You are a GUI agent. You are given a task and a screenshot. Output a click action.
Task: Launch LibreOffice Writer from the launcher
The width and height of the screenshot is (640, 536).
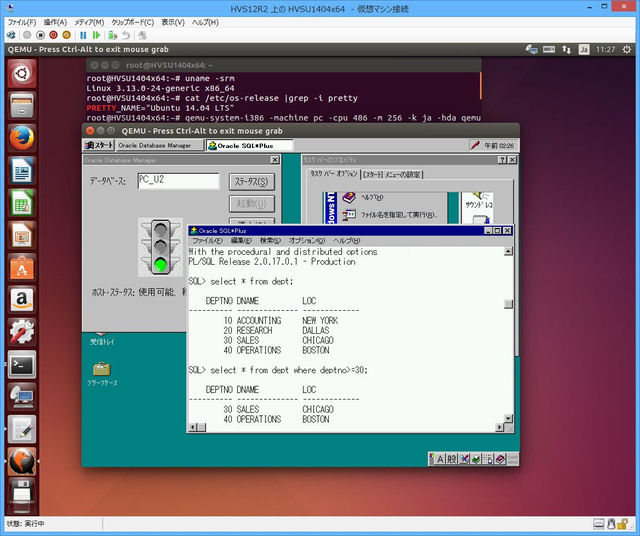pyautogui.click(x=22, y=170)
